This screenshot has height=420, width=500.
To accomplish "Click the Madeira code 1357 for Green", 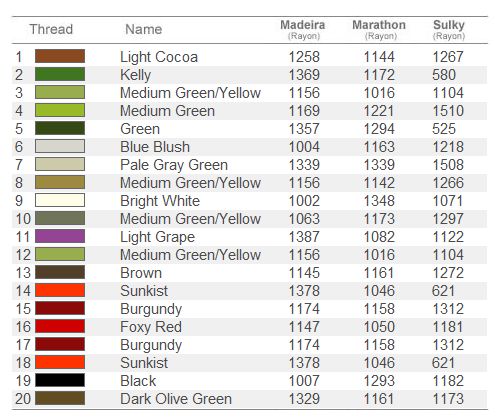I will 304,129.
